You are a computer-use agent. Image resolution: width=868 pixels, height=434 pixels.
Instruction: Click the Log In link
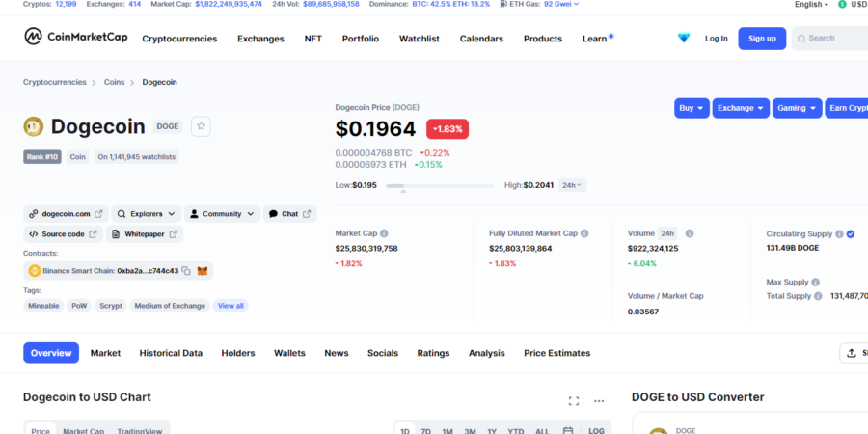pyautogui.click(x=717, y=39)
